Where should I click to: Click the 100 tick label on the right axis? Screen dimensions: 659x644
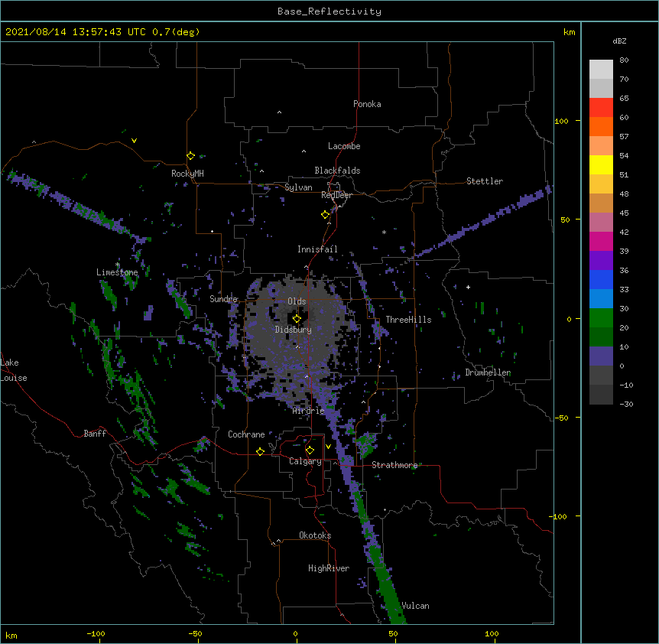point(561,121)
